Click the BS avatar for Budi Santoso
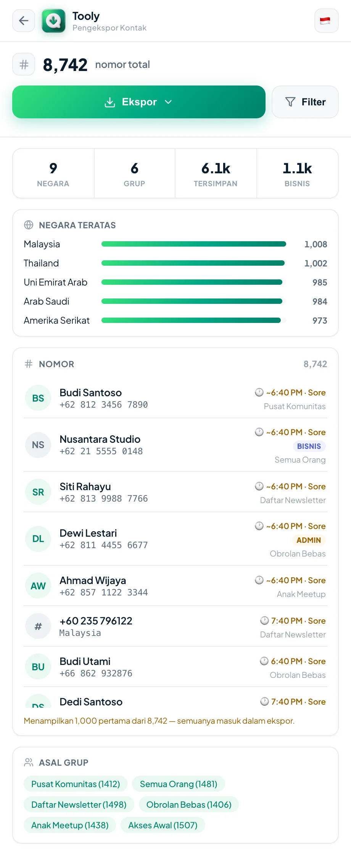The image size is (351, 868). (38, 398)
